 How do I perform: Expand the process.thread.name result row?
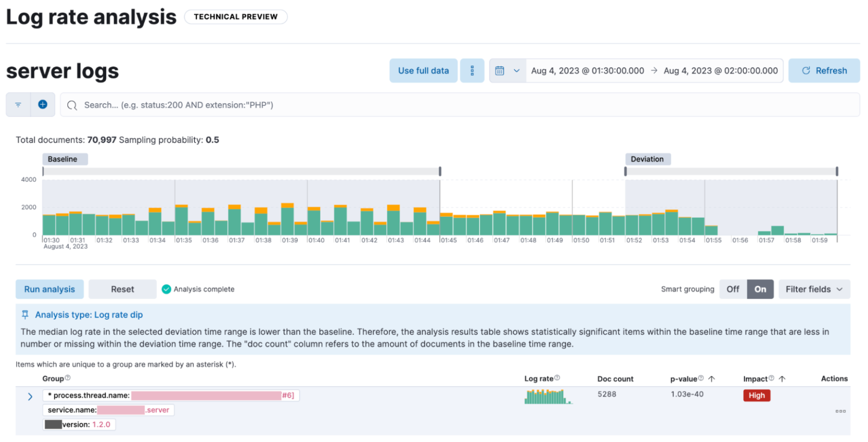[x=30, y=396]
